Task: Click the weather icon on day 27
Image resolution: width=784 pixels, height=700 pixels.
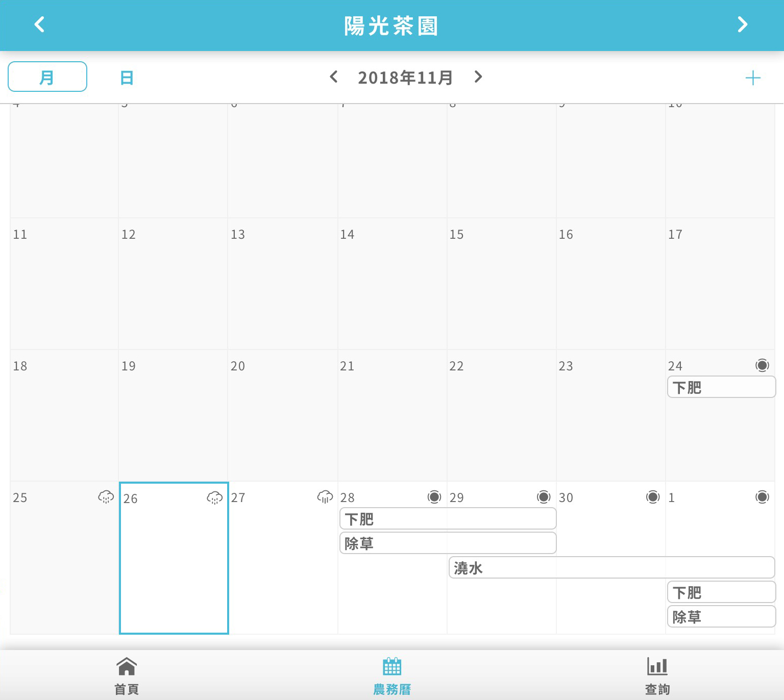Action: pos(325,497)
